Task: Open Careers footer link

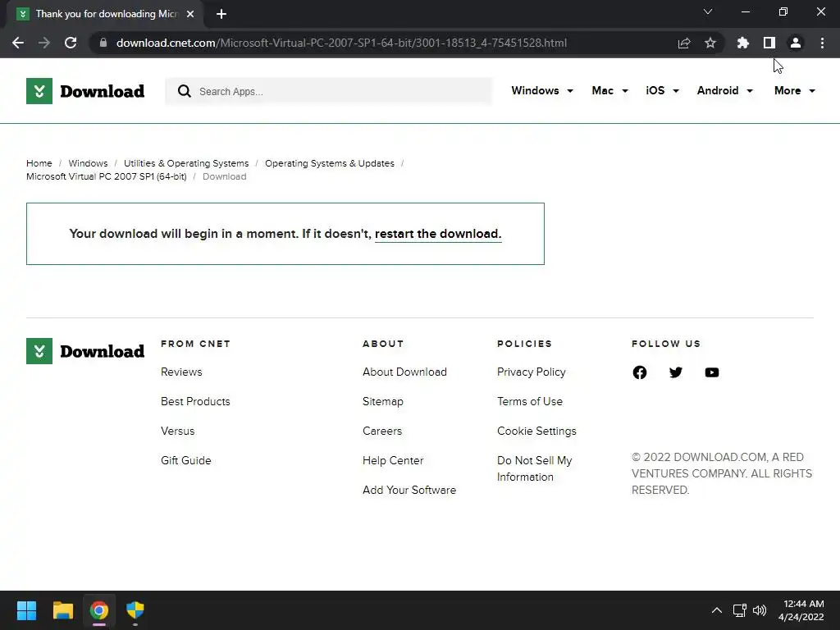Action: pos(382,431)
